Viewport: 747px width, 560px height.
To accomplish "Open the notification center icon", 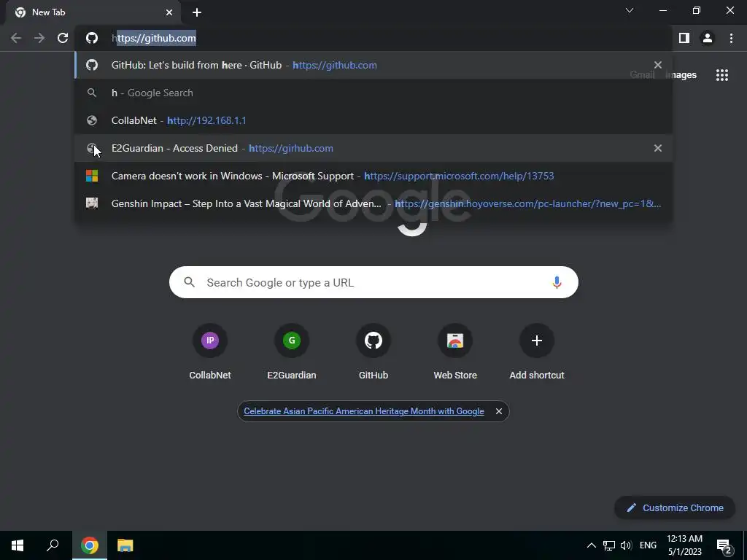I will 724,545.
